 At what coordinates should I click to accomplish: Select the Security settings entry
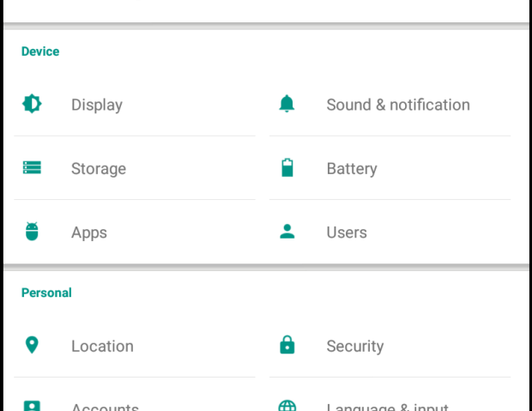point(390,346)
